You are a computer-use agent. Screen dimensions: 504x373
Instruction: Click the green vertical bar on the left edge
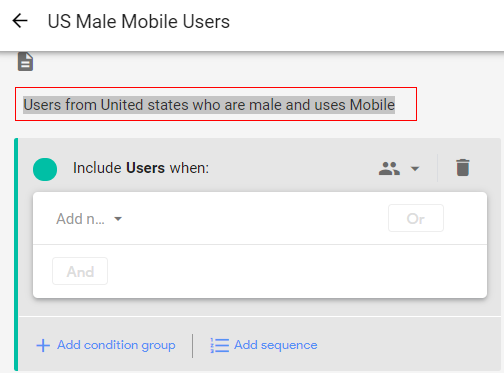[x=16, y=254]
